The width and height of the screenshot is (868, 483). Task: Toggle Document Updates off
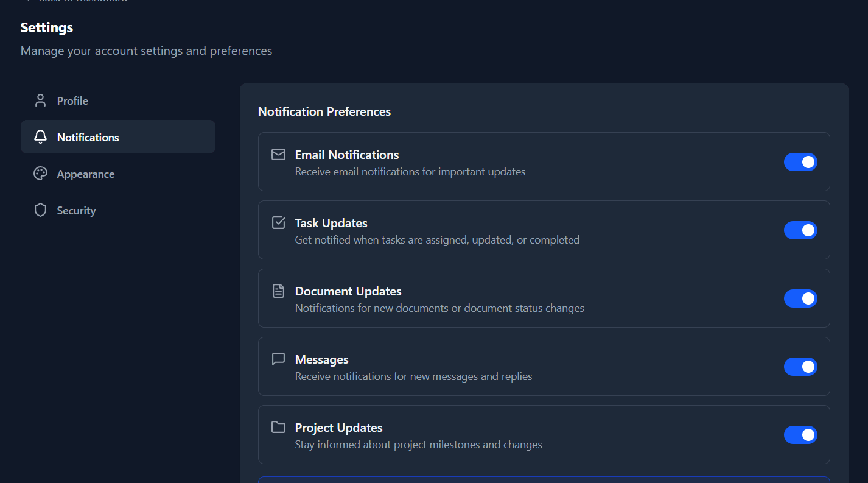pos(800,298)
